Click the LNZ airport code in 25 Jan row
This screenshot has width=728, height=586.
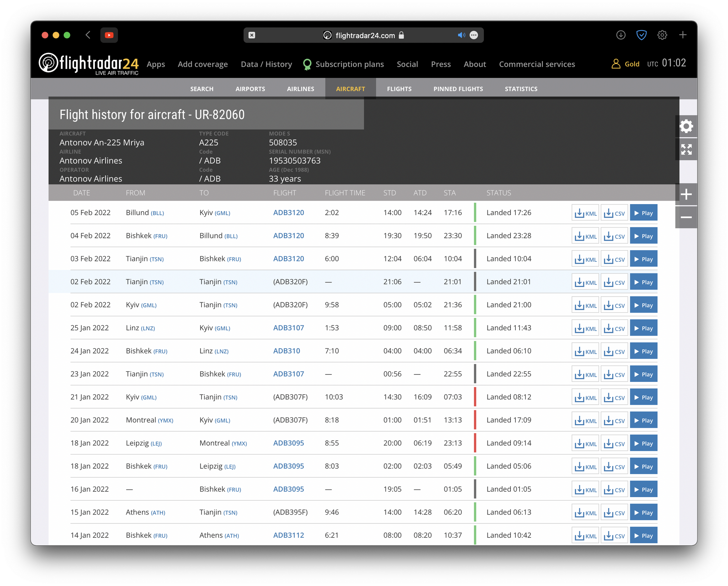(148, 329)
